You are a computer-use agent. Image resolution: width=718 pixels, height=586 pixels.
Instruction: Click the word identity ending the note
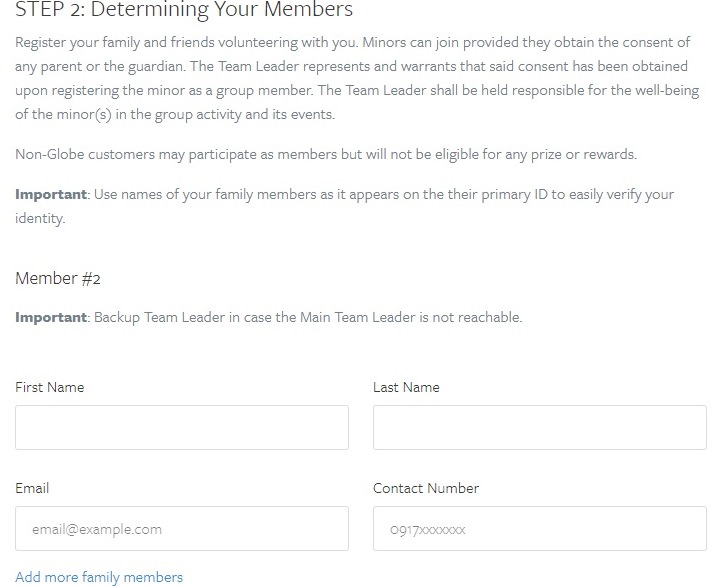coord(40,218)
